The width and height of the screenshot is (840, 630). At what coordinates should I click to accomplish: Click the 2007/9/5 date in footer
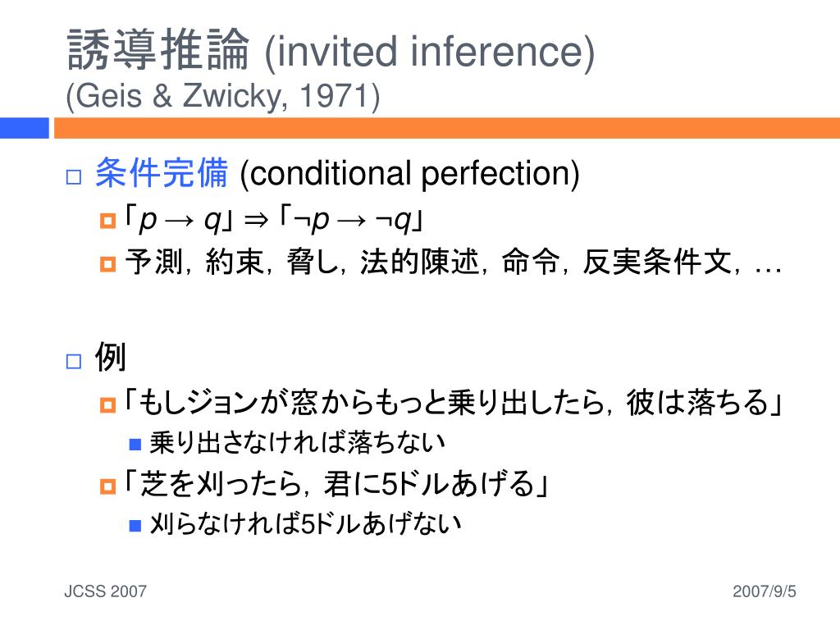pos(765,591)
